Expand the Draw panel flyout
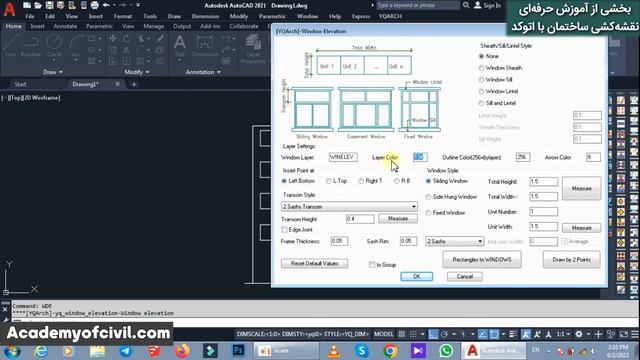This screenshot has height=360, width=640. [53, 72]
